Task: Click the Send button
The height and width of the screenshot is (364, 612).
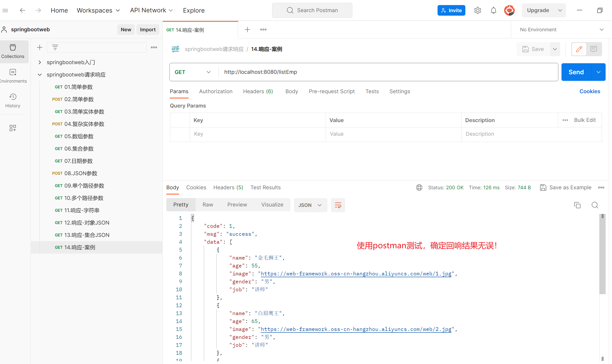Action: 576,72
